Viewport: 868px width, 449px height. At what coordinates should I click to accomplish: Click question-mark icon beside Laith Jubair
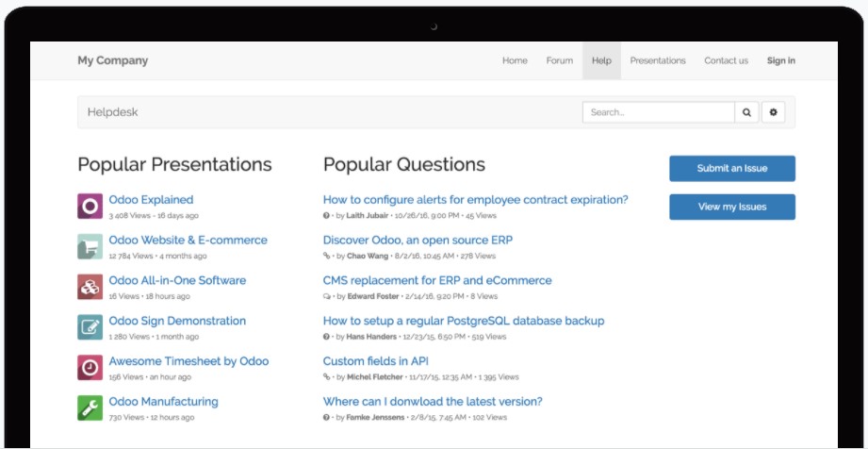tap(327, 216)
